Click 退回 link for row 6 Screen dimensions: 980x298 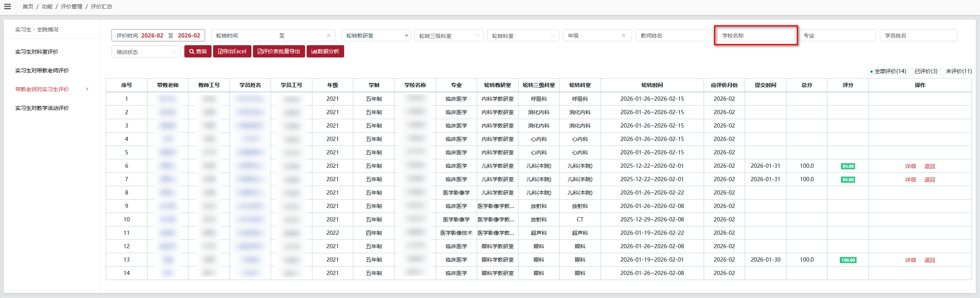pyautogui.click(x=929, y=166)
